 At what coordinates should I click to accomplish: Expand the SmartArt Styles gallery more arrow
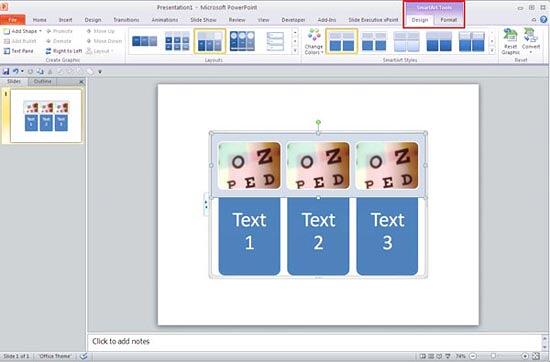coord(492,51)
